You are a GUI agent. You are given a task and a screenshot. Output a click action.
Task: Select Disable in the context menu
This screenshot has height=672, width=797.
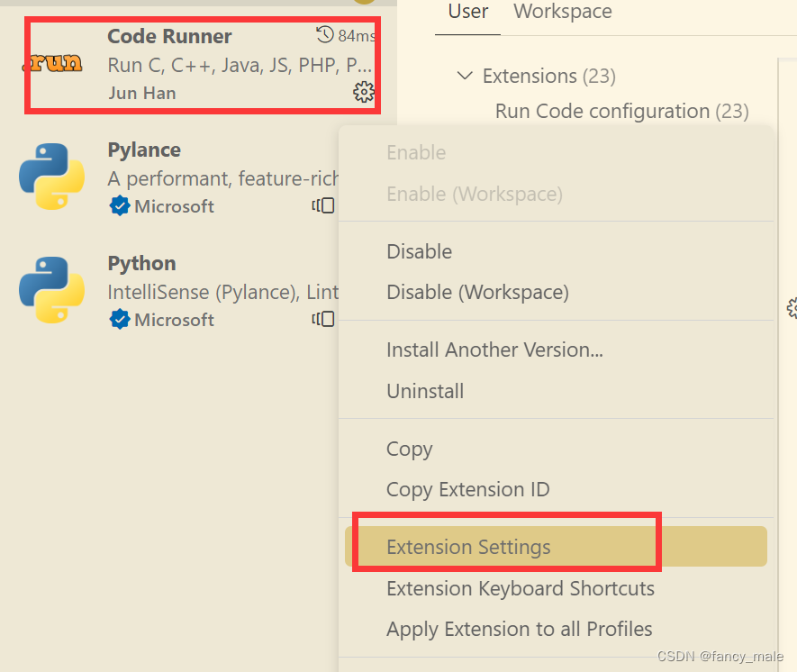coord(419,251)
